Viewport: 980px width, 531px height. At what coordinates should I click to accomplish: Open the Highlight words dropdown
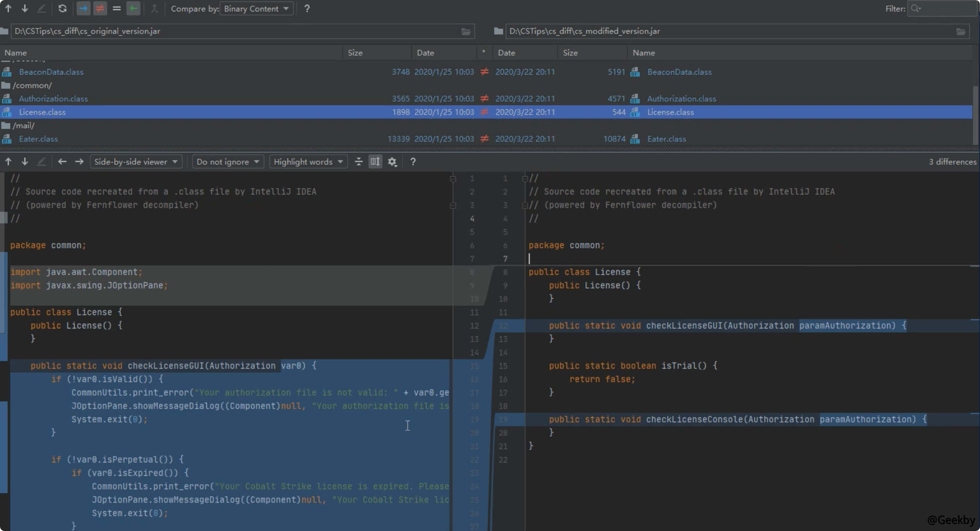tap(308, 162)
